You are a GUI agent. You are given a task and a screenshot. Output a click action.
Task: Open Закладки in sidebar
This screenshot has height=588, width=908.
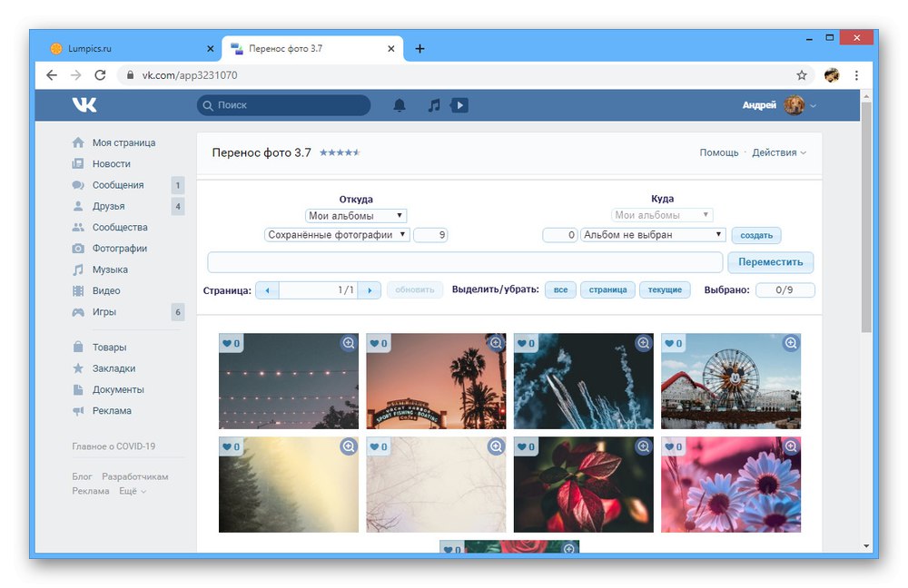pyautogui.click(x=113, y=368)
